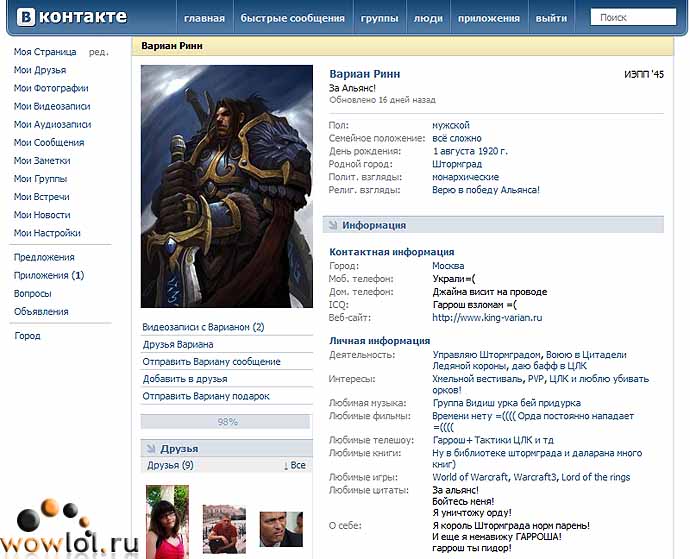Image resolution: width=690 pixels, height=559 pixels.
Task: Go to группы in top menu
Action: (379, 18)
